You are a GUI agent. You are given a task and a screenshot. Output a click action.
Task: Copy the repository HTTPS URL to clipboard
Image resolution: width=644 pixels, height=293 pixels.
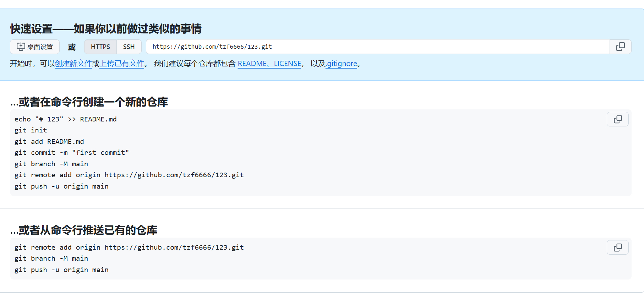pyautogui.click(x=620, y=47)
